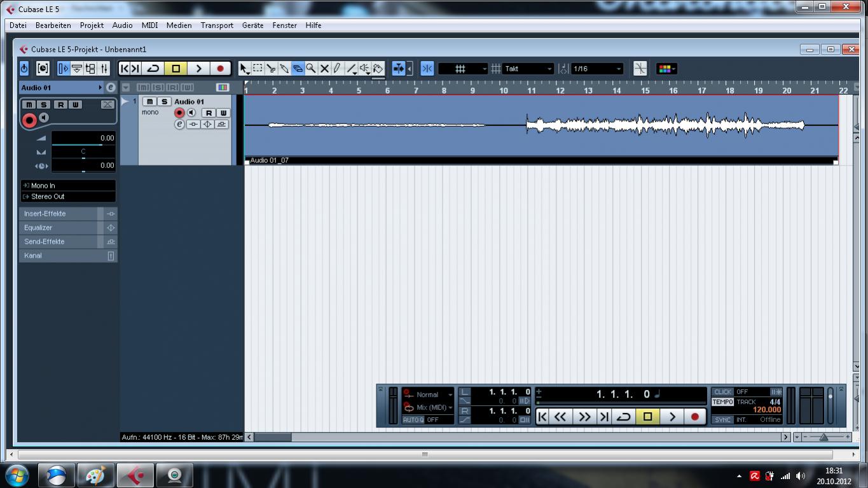Open the Projekt menu
The width and height of the screenshot is (868, 488).
click(92, 25)
